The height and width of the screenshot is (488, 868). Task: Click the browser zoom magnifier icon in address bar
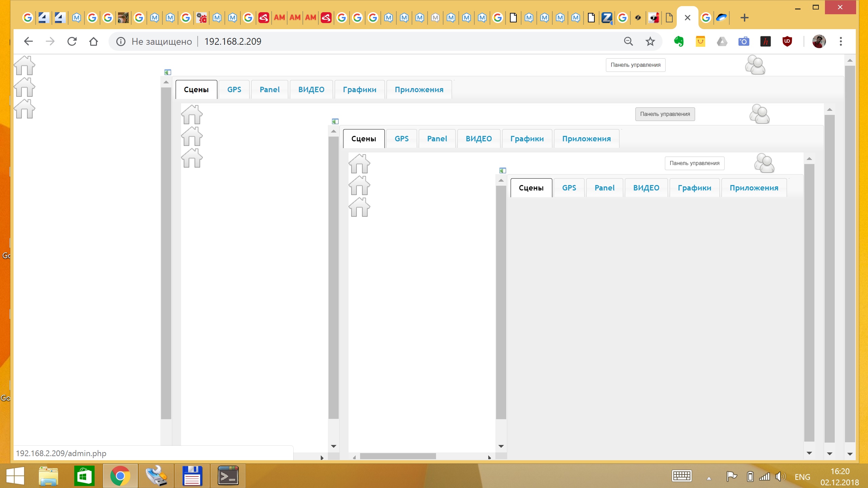(628, 41)
